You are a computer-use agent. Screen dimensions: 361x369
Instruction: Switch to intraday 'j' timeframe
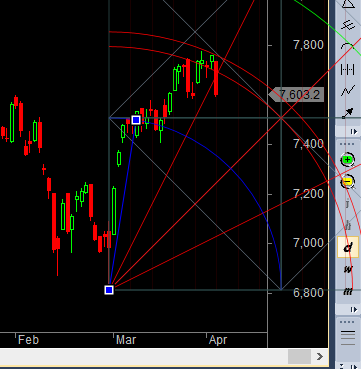348,203
